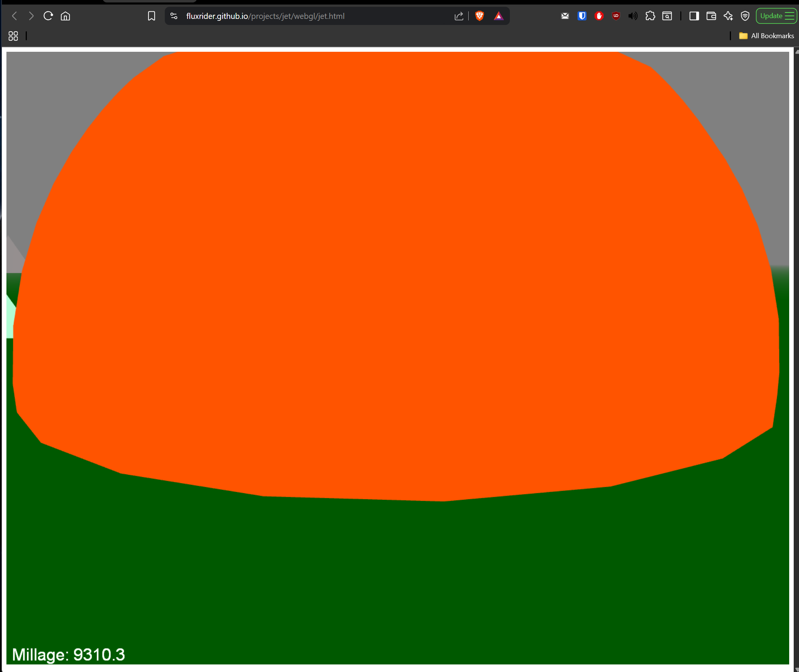Expand the All Bookmarks folder
This screenshot has height=672, width=799.
[x=766, y=36]
